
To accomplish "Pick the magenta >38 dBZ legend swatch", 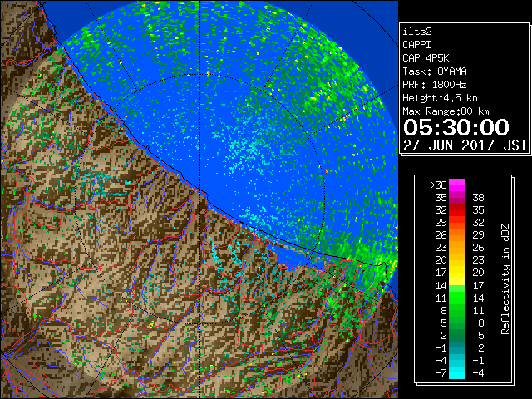I will pyautogui.click(x=457, y=185).
